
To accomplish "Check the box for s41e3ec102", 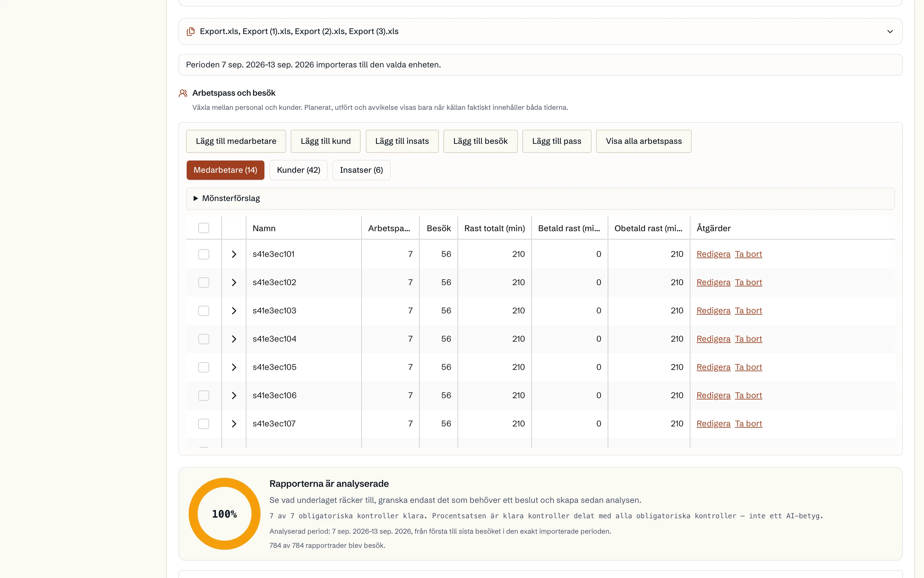I will (x=203, y=283).
